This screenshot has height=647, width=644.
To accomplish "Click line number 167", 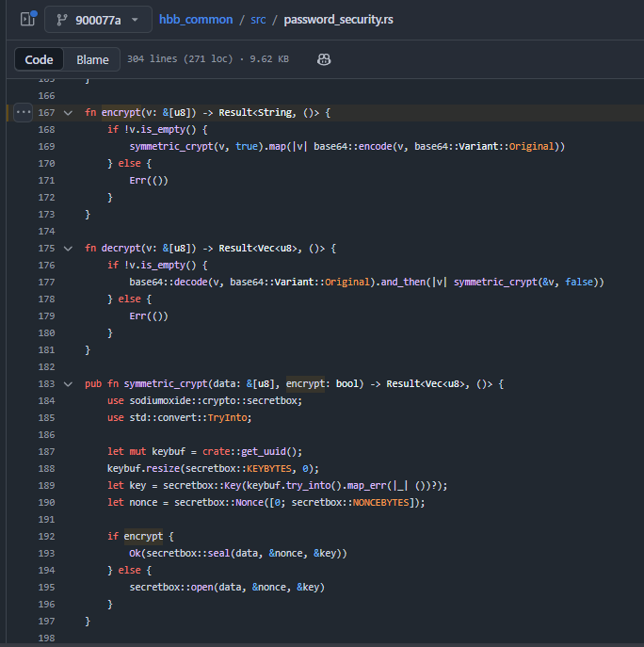I will point(46,113).
